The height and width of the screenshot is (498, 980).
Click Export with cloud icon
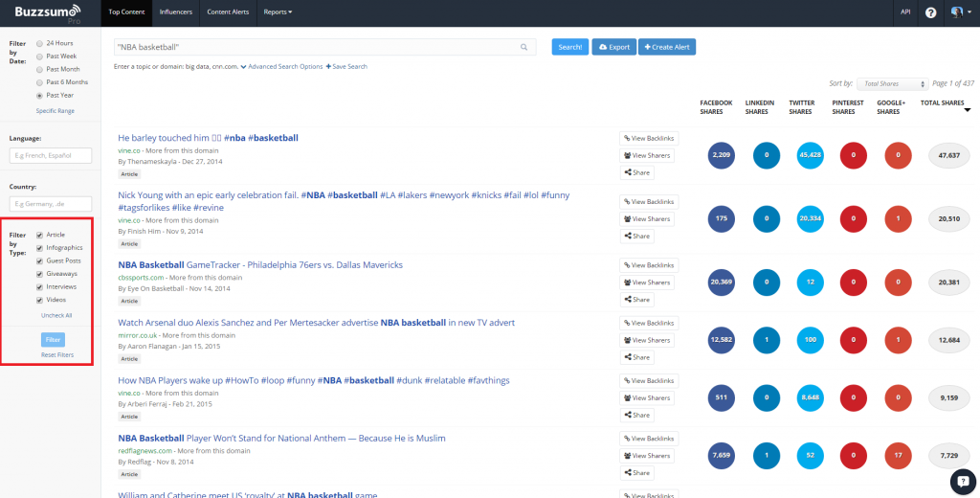(613, 47)
